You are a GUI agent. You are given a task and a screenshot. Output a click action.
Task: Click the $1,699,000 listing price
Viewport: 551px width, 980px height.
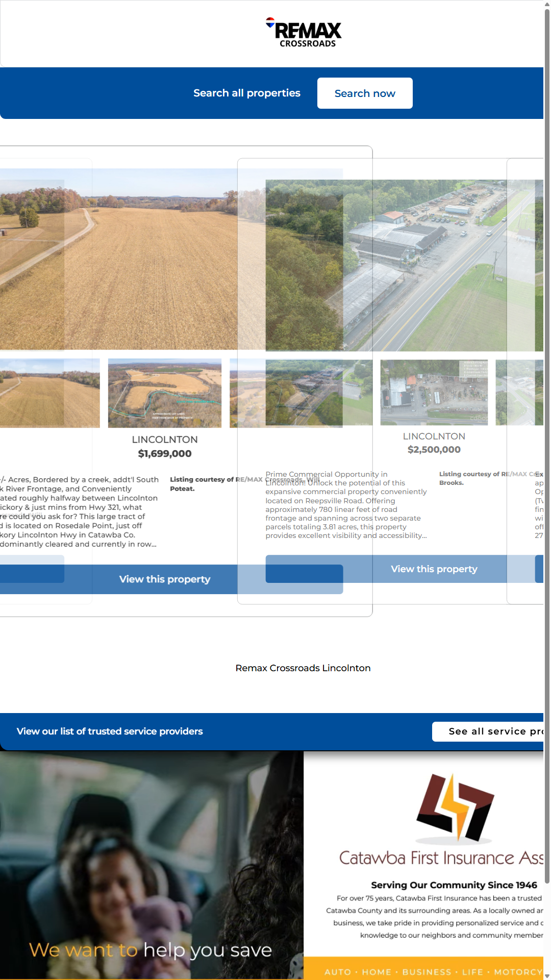165,454
